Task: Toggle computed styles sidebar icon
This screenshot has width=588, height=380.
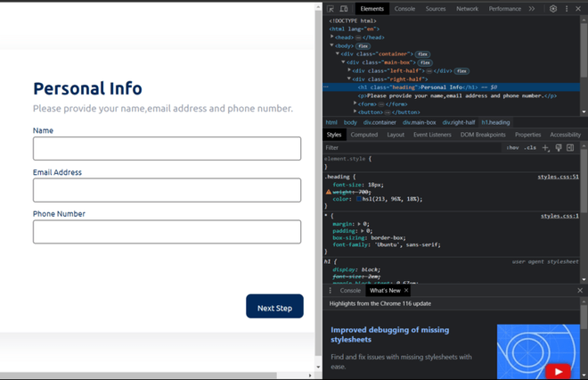Action: 570,147
